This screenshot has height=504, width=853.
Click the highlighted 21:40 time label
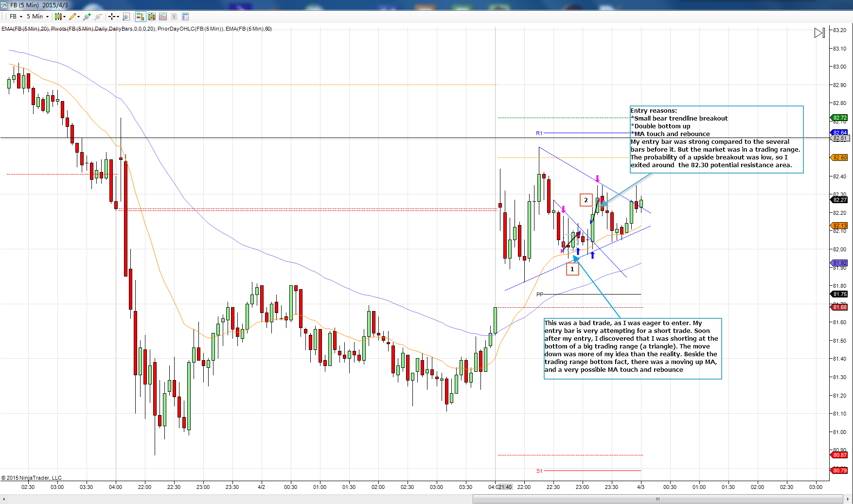(x=504, y=487)
